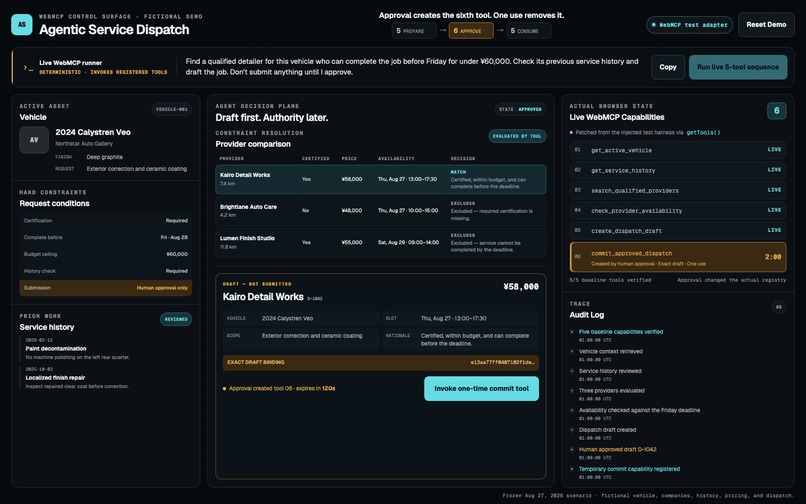Click the get_service_history tool row

(x=677, y=170)
